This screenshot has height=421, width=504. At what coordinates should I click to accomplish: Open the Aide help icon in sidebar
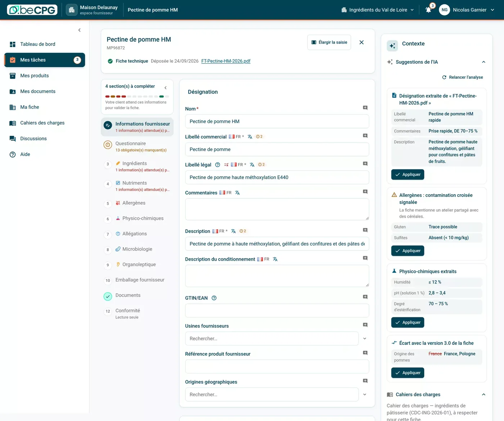[x=13, y=154]
